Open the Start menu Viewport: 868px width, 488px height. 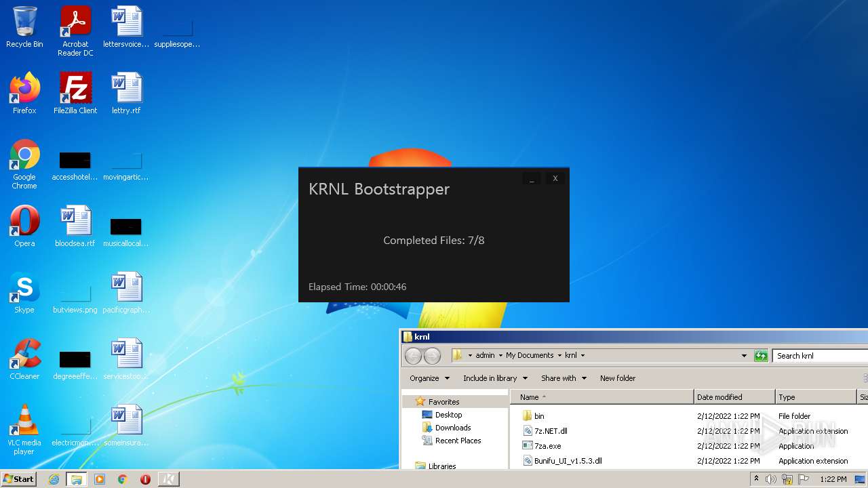(x=19, y=479)
